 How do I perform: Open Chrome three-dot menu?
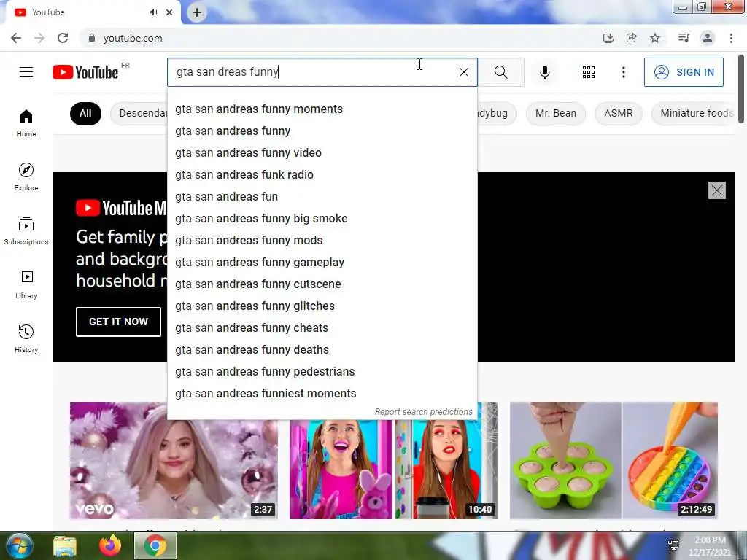coord(731,38)
